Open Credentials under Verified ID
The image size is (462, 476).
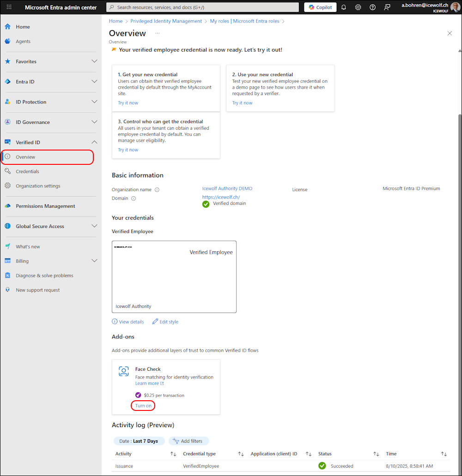pyautogui.click(x=27, y=172)
